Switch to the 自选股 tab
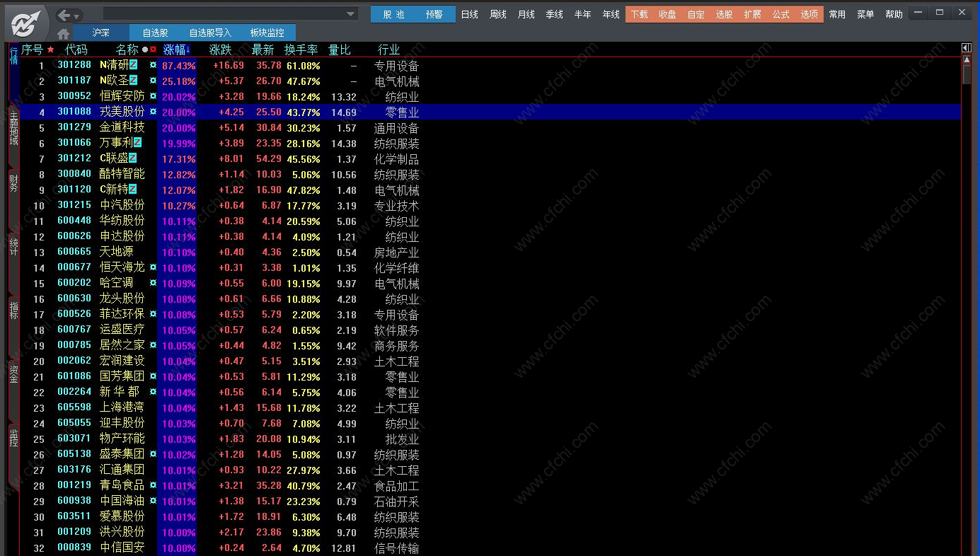The image size is (980, 556). pyautogui.click(x=155, y=33)
